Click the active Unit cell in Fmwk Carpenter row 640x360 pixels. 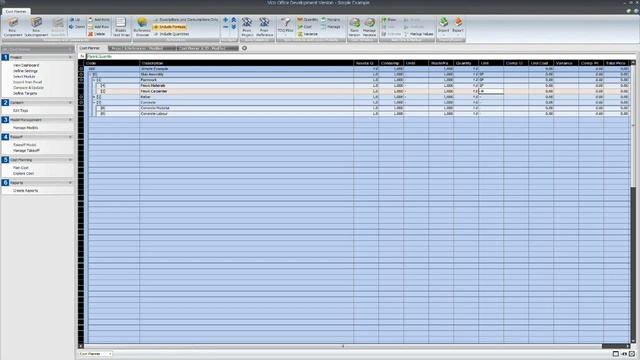point(491,91)
